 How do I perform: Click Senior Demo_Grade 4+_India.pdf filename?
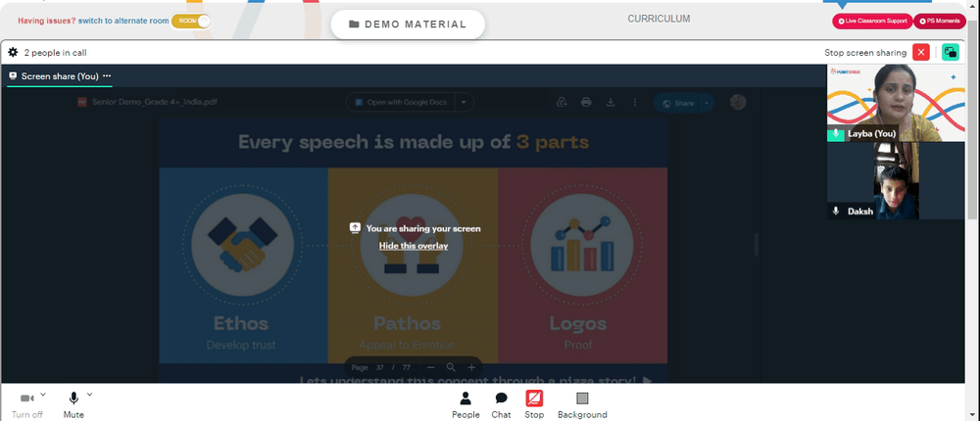(155, 102)
